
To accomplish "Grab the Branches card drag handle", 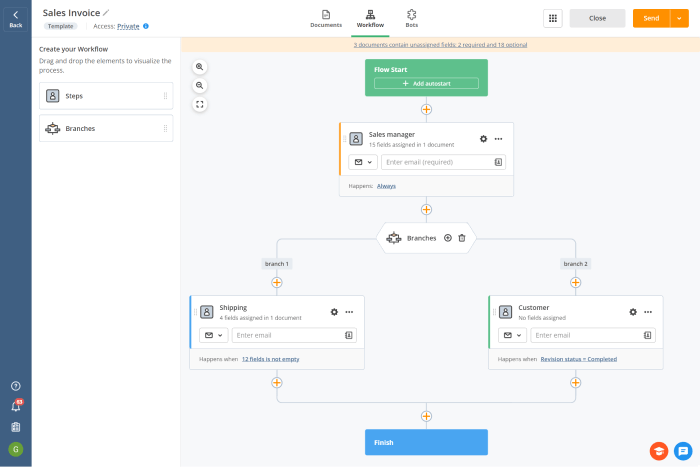I will (165, 129).
